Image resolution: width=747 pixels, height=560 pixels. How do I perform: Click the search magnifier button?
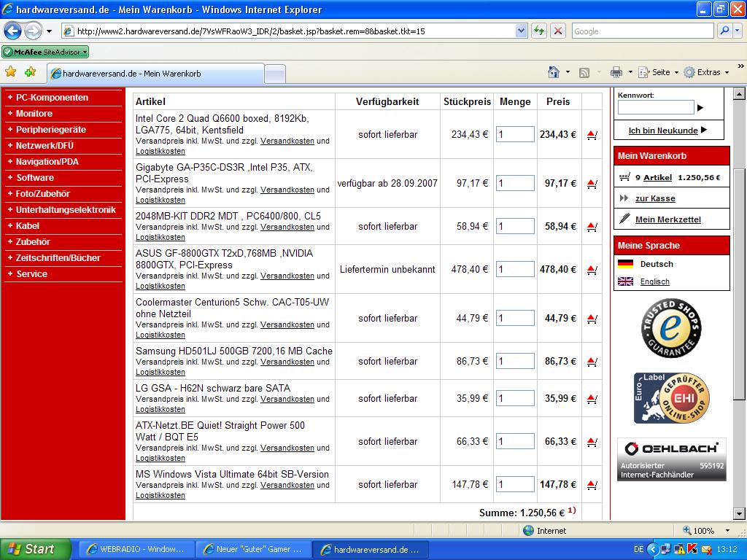pyautogui.click(x=724, y=31)
